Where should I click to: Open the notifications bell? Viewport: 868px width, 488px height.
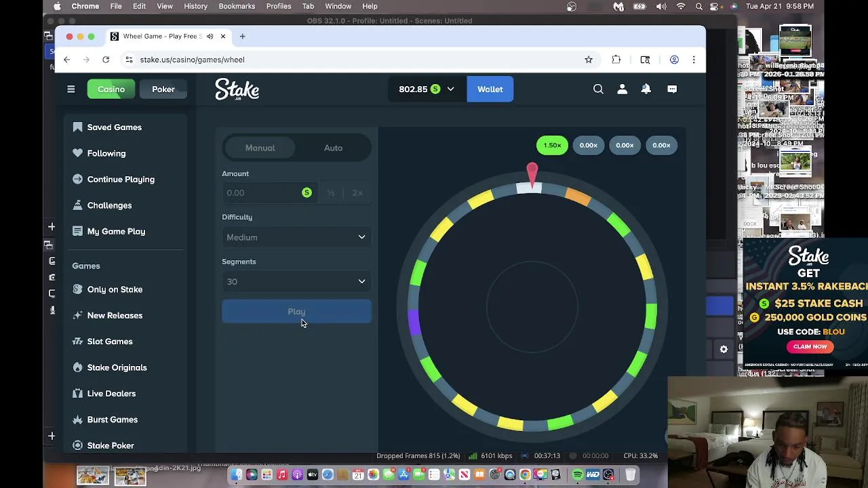coord(646,89)
